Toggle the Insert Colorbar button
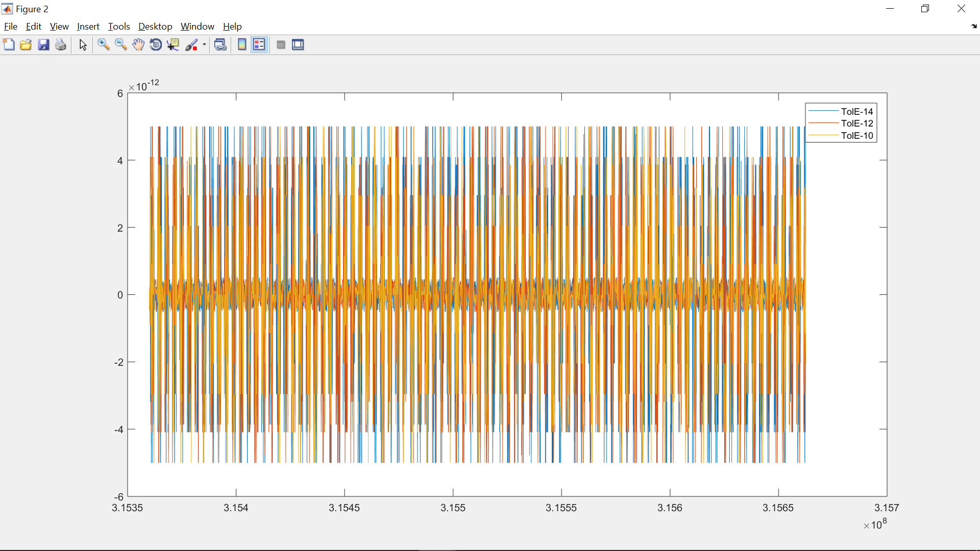Screen dimensions: 980x551 pyautogui.click(x=242, y=45)
